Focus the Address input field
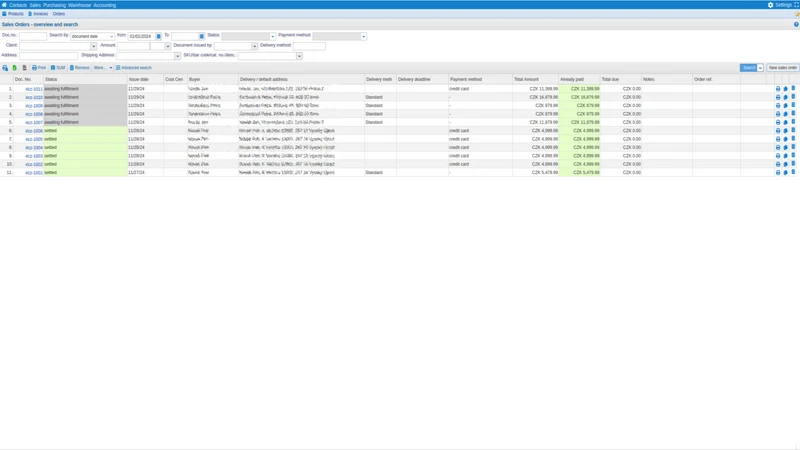Screen dimensions: 800x450 (x=48, y=56)
